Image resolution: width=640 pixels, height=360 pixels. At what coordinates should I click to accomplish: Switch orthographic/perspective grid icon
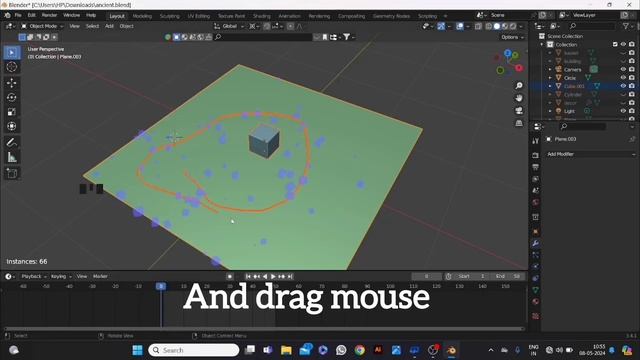[519, 123]
